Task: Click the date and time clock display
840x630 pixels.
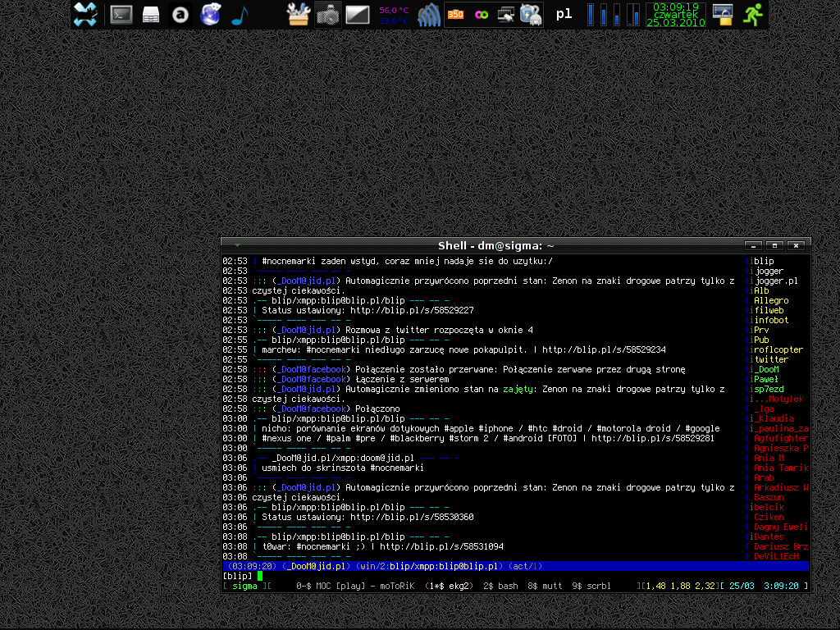Action: [x=677, y=14]
